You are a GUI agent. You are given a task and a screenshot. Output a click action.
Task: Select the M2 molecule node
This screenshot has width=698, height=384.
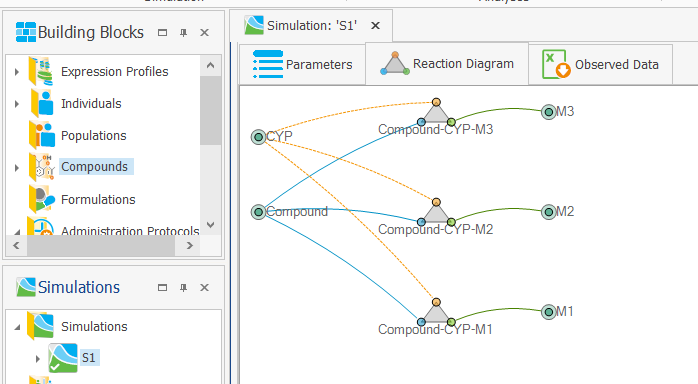pyautogui.click(x=548, y=212)
